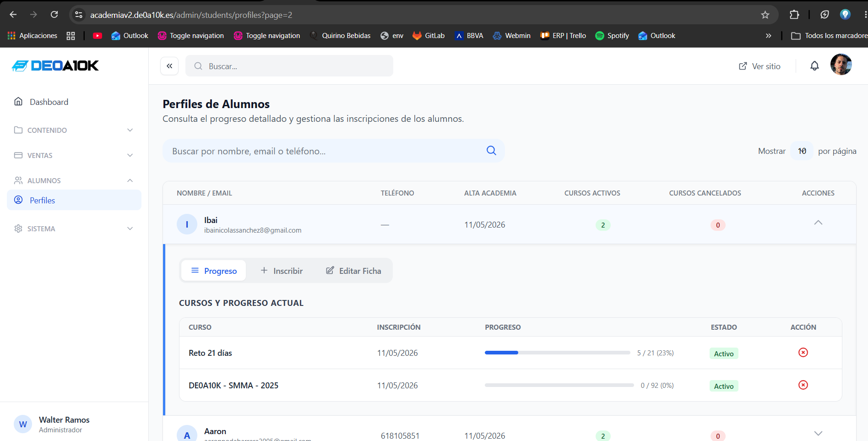The height and width of the screenshot is (441, 868).
Task: Click the DEOA10K logo
Action: tap(55, 66)
